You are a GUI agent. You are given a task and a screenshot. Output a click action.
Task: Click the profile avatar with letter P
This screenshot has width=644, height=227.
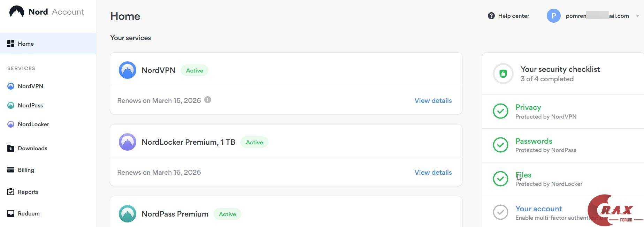tap(553, 16)
